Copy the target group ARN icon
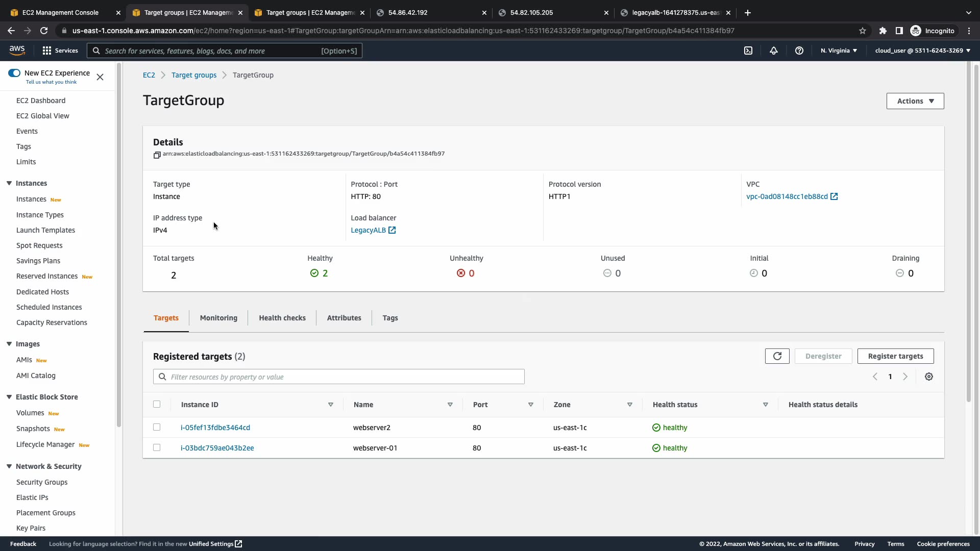 (157, 155)
